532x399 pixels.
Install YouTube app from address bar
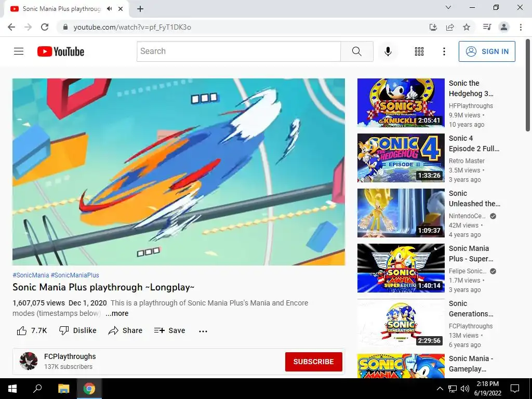(433, 27)
